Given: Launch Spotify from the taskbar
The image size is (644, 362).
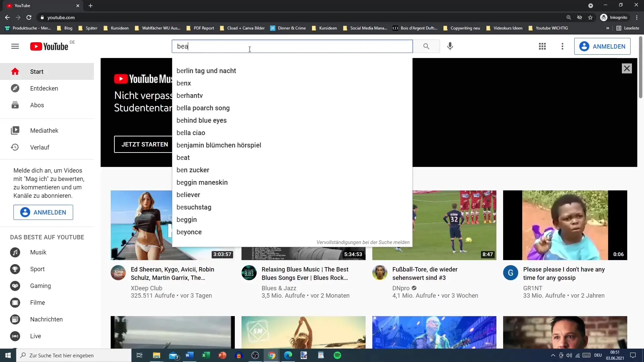Looking at the screenshot, I should click(x=337, y=355).
